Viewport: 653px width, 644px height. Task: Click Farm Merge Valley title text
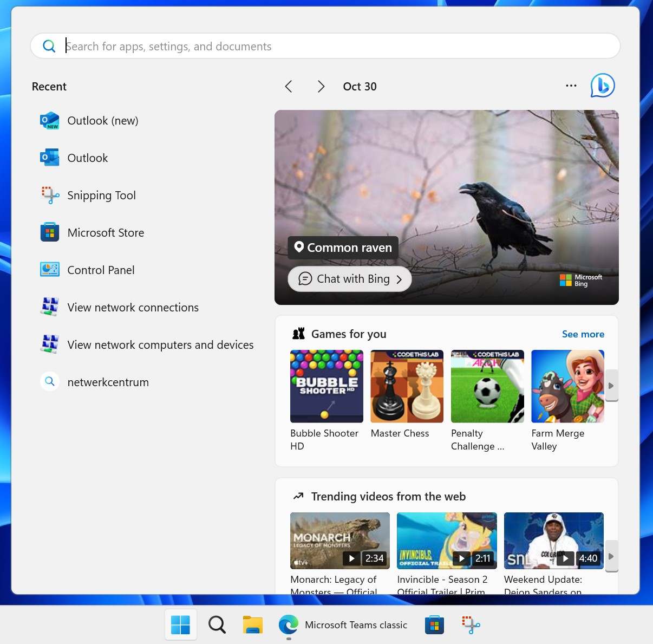coord(558,440)
